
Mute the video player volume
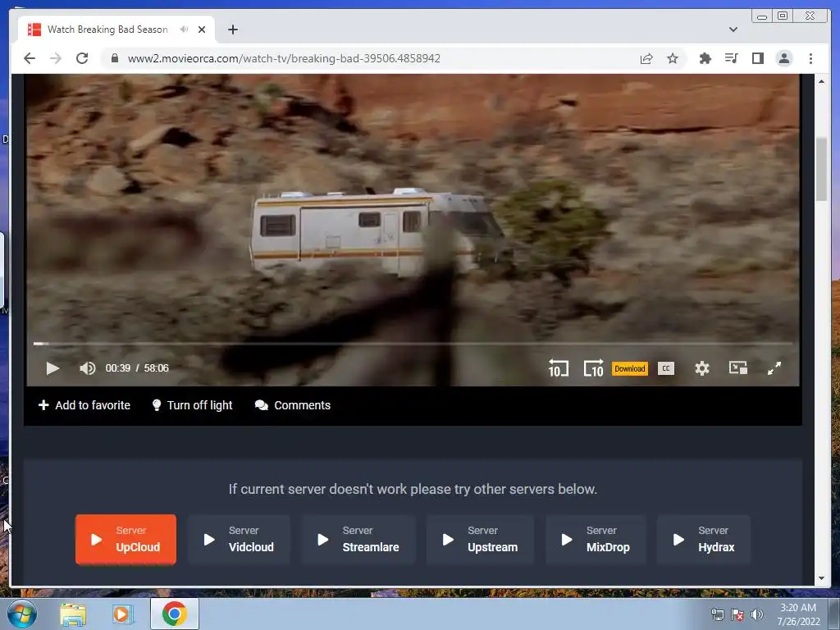click(87, 368)
